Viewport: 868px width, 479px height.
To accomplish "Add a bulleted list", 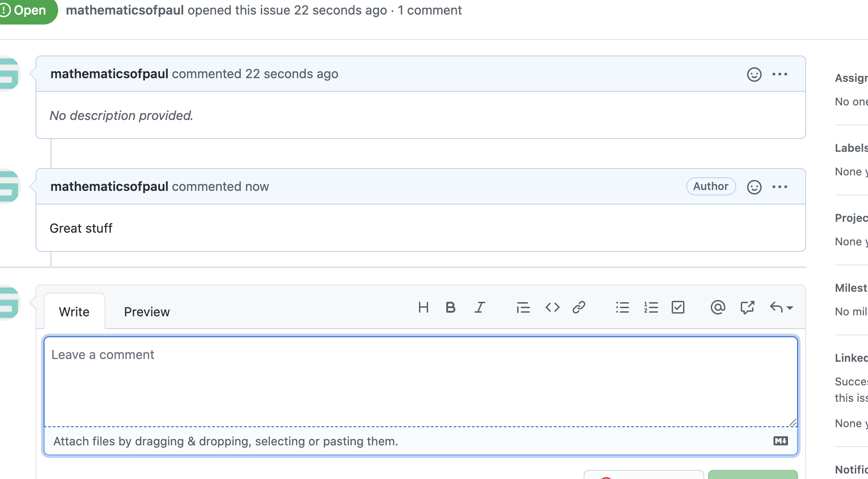I will (622, 307).
